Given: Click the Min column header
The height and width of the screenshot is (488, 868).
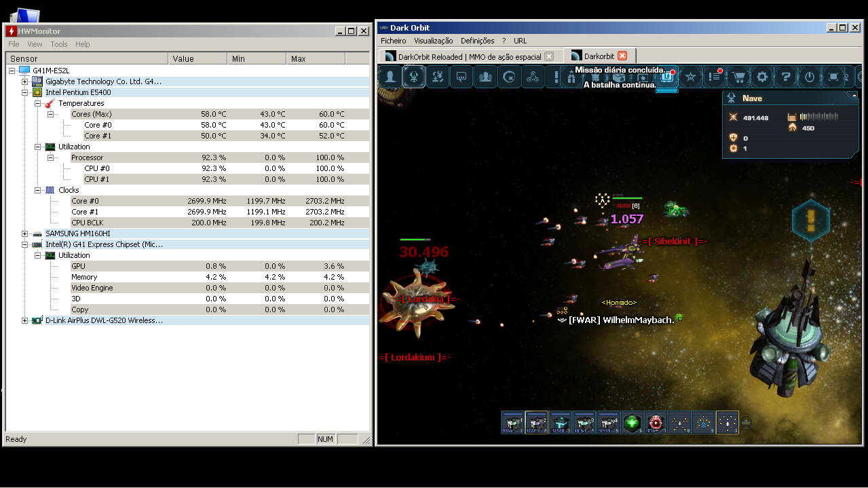Looking at the screenshot, I should 257,59.
